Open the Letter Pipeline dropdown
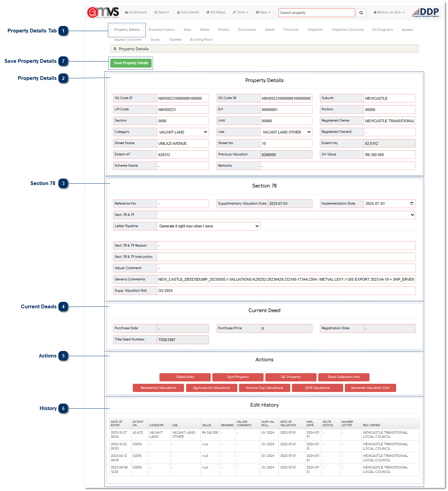This screenshot has height=491, width=448. [209, 226]
